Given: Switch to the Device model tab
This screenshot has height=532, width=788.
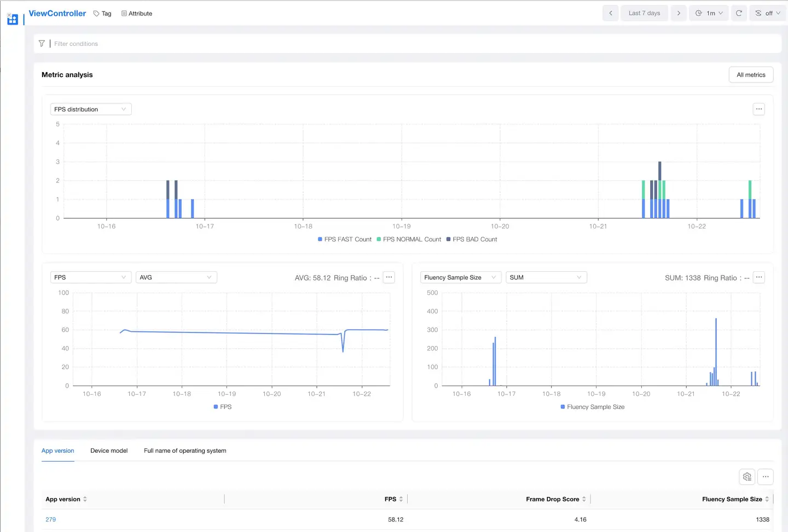Looking at the screenshot, I should pos(109,451).
